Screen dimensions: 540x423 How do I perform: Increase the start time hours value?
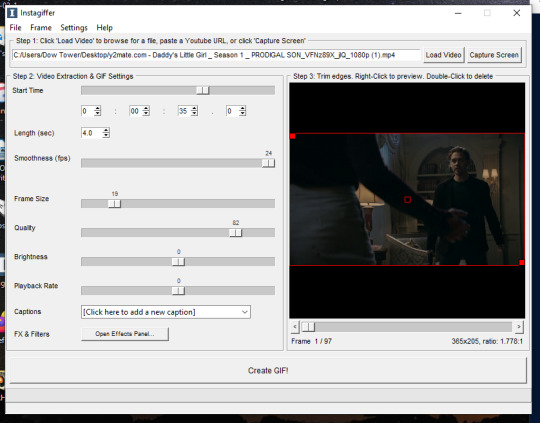point(97,109)
